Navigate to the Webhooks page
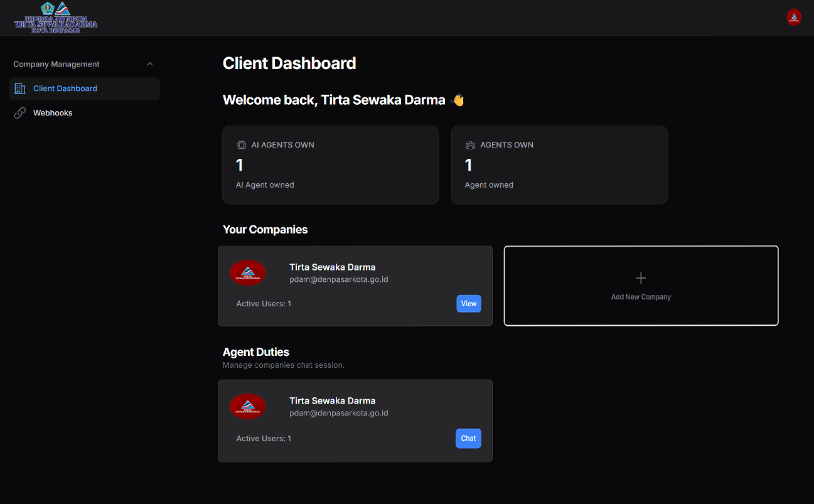The height and width of the screenshot is (504, 814). click(53, 112)
